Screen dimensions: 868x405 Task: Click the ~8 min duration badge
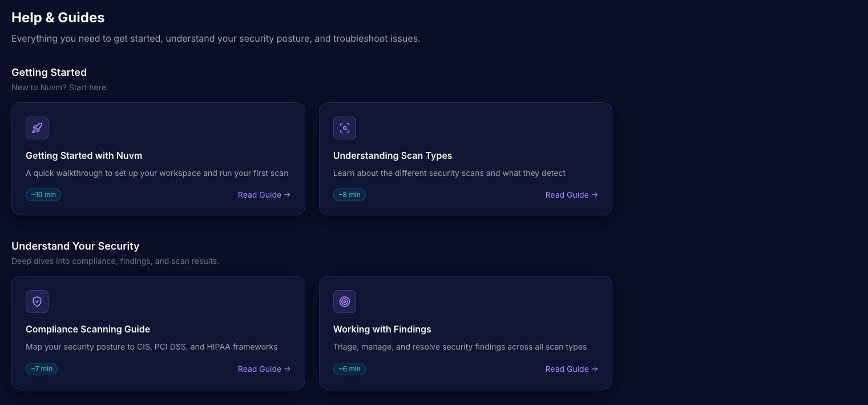(349, 195)
